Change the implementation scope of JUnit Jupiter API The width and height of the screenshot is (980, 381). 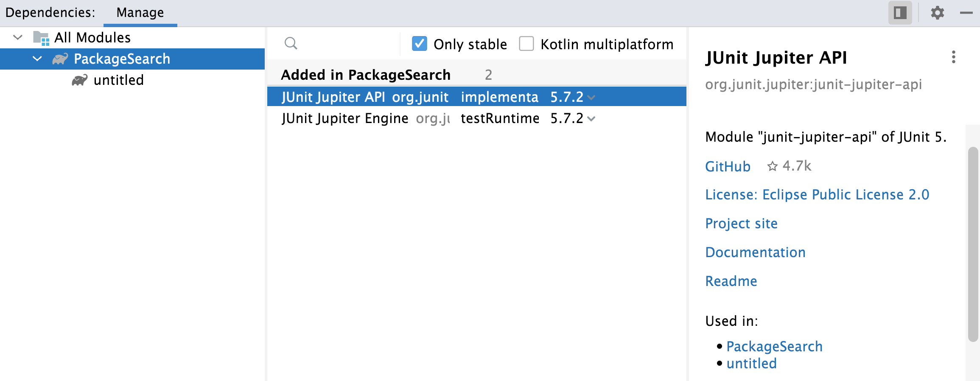(x=499, y=97)
